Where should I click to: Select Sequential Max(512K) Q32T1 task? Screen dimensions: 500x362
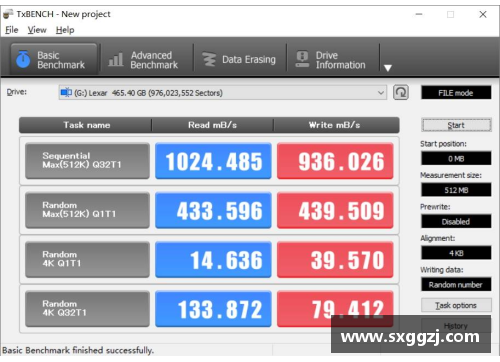[87, 161]
